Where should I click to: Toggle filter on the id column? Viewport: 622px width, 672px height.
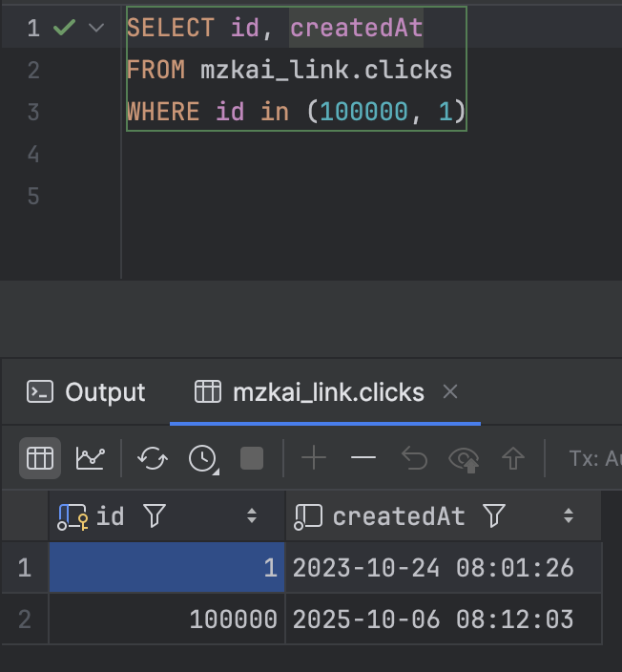click(x=154, y=516)
